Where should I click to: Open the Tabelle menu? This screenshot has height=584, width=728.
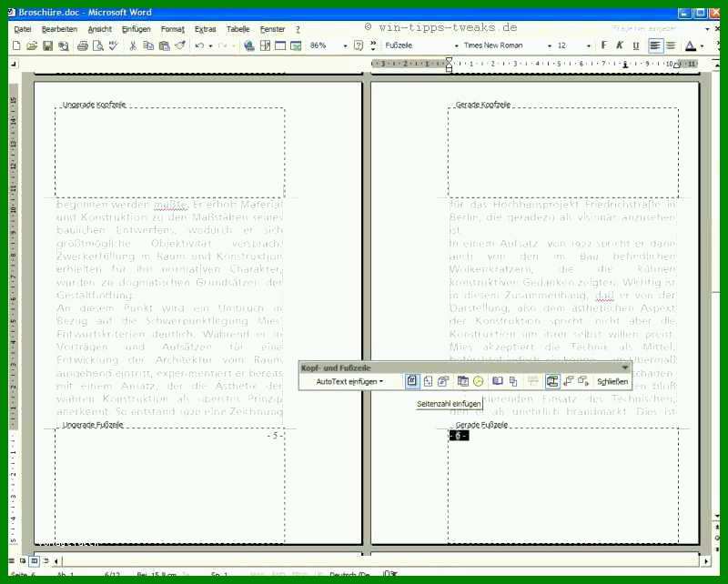coord(238,29)
